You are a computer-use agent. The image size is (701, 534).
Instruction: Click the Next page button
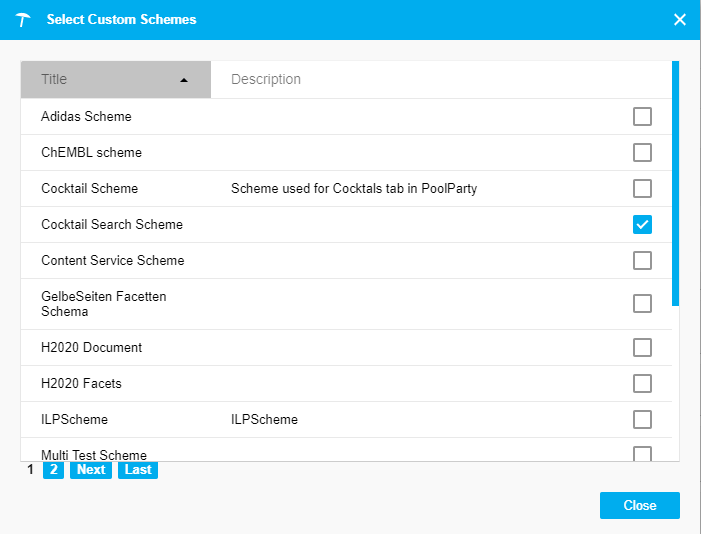pos(91,469)
